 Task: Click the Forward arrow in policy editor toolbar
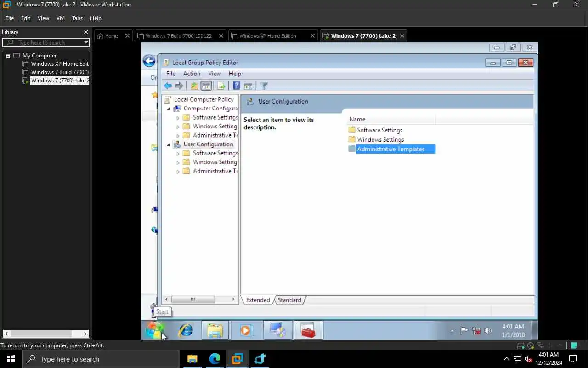tap(179, 86)
